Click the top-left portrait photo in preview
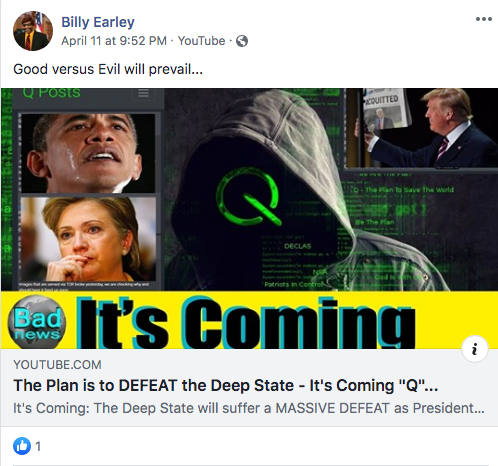This screenshot has height=466, width=498. tap(88, 153)
